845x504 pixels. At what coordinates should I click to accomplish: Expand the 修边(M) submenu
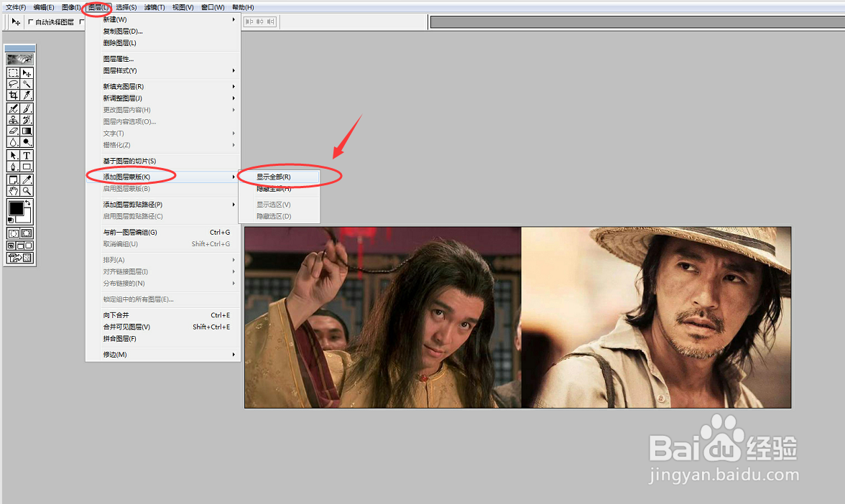coord(162,355)
